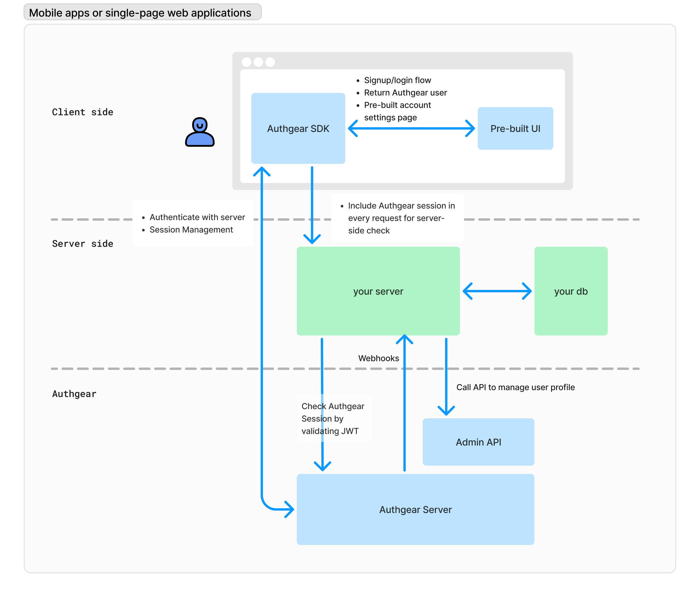The image size is (700, 597).
Task: Click the first circle in mock browser bar
Action: 247,62
